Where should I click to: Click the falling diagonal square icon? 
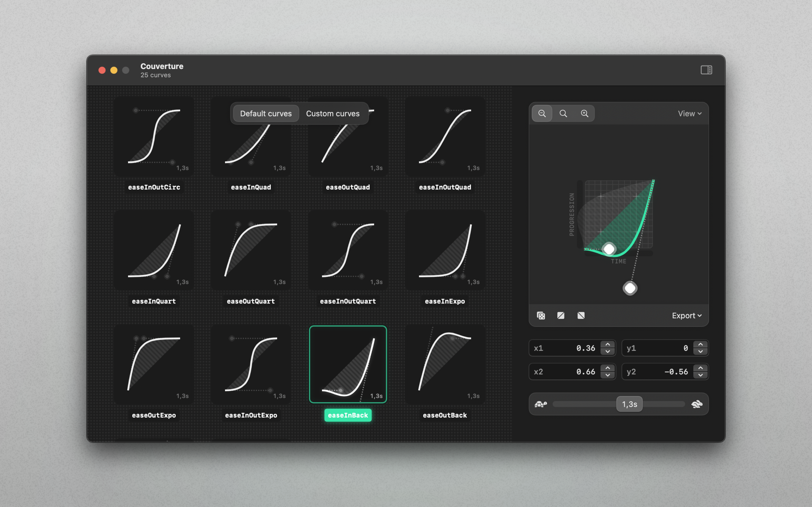581,315
